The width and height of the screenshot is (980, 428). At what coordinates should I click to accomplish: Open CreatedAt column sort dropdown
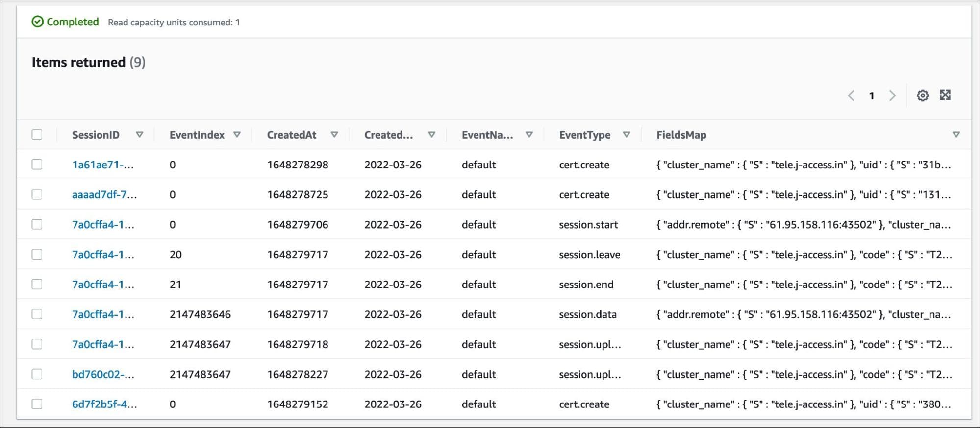tap(334, 135)
